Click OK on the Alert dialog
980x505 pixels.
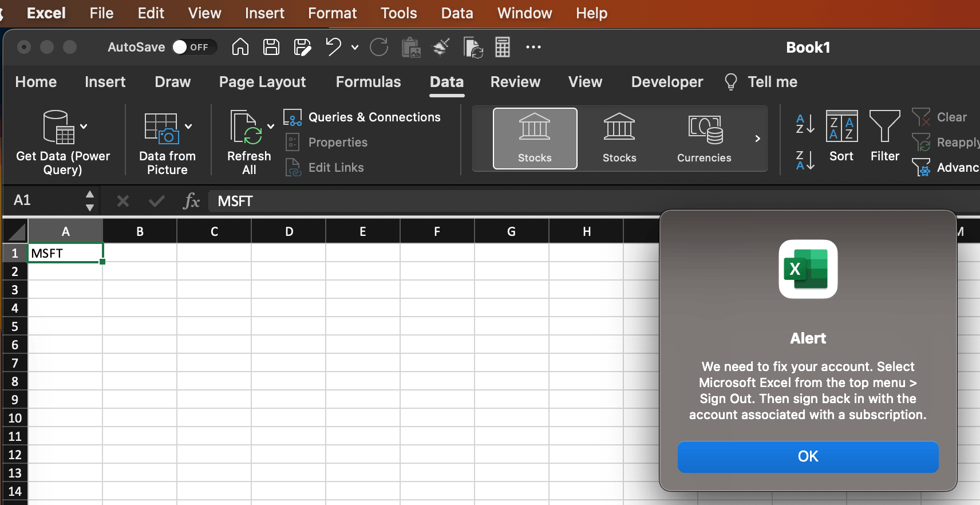(808, 456)
